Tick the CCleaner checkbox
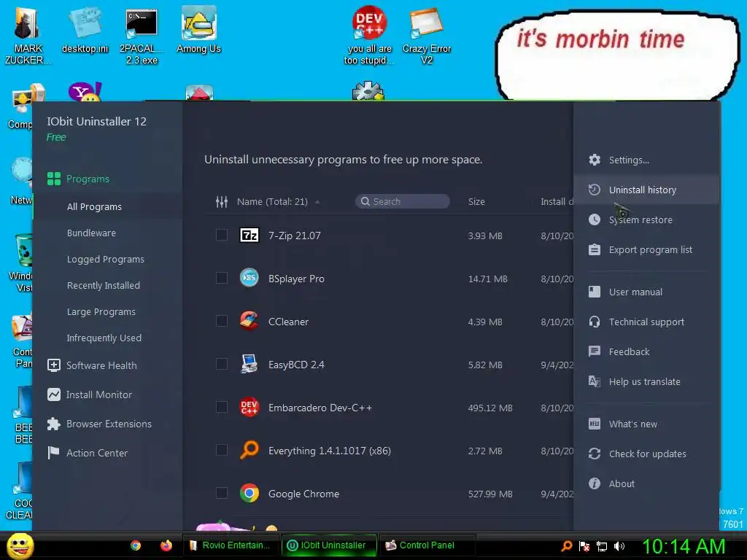The width and height of the screenshot is (747, 560). pyautogui.click(x=222, y=321)
